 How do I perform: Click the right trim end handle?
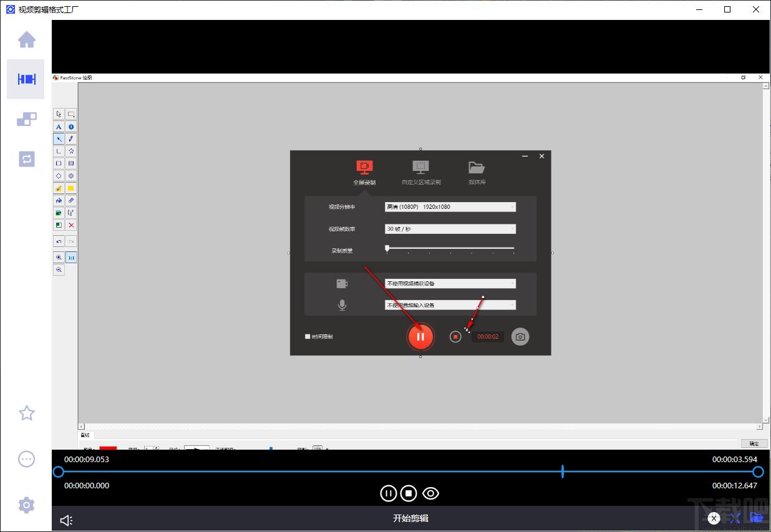[758, 472]
